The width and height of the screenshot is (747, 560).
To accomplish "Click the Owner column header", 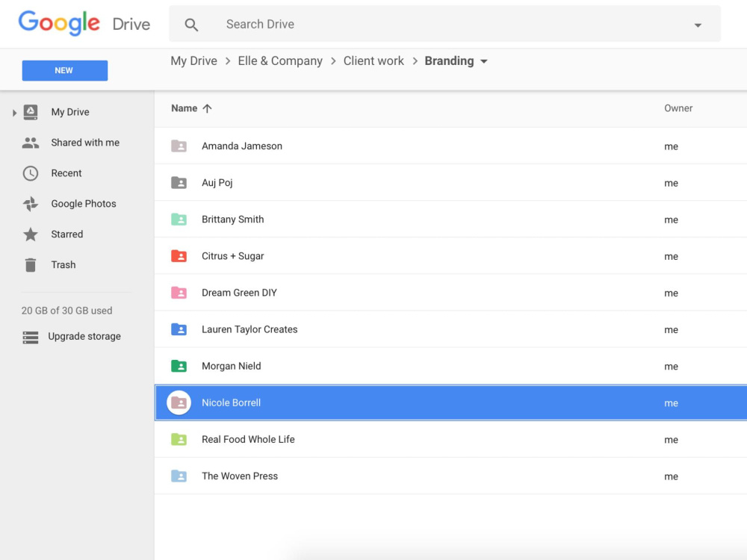I will pos(678,108).
